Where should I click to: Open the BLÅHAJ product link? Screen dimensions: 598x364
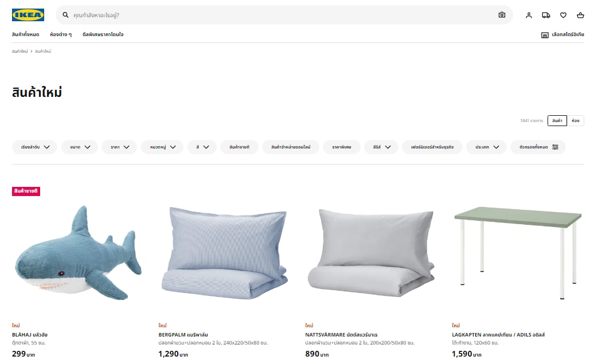[x=30, y=335]
